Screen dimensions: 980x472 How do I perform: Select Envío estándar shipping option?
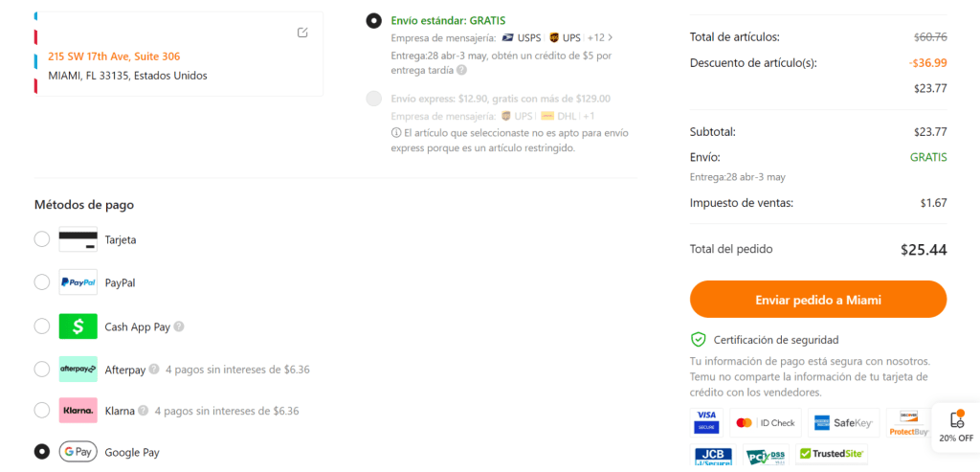(374, 21)
